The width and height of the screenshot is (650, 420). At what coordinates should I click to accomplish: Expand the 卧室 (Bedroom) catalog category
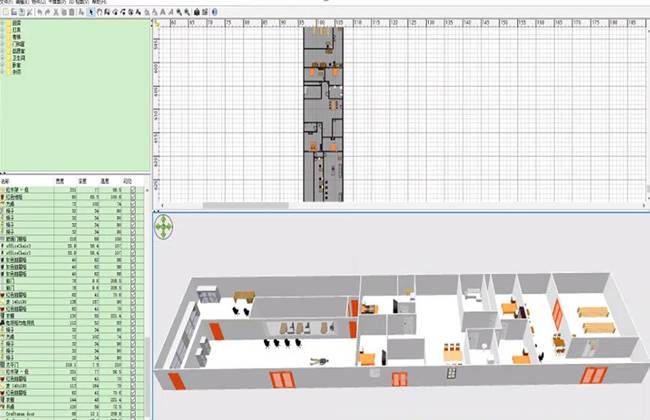3,65
